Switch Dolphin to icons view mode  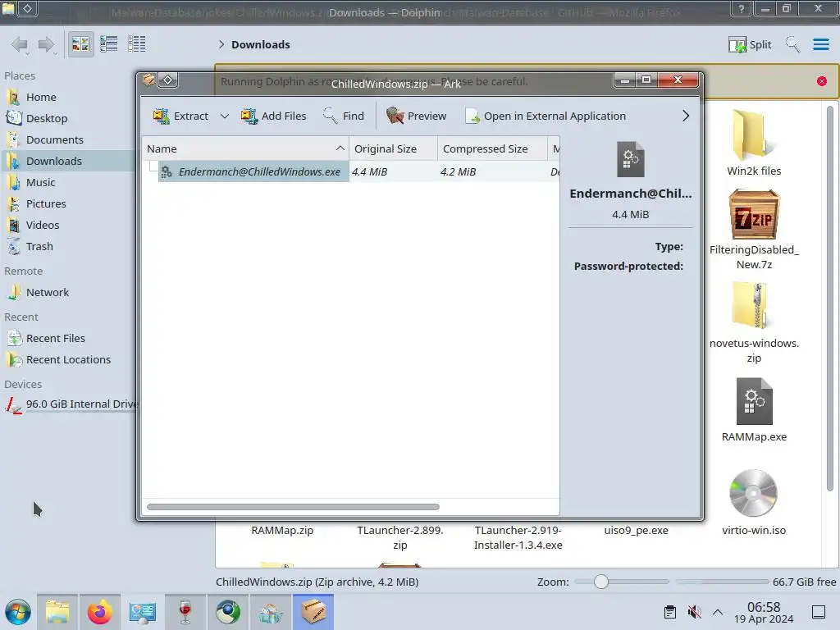pyautogui.click(x=80, y=44)
